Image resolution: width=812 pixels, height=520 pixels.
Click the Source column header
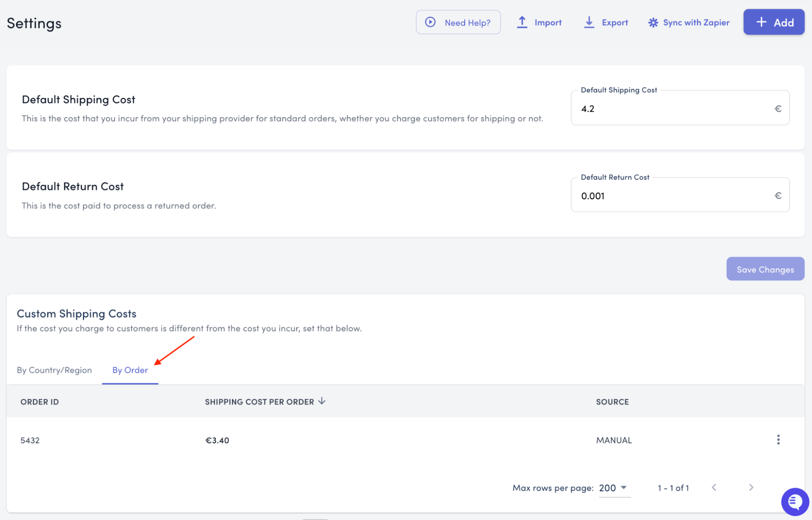point(612,402)
